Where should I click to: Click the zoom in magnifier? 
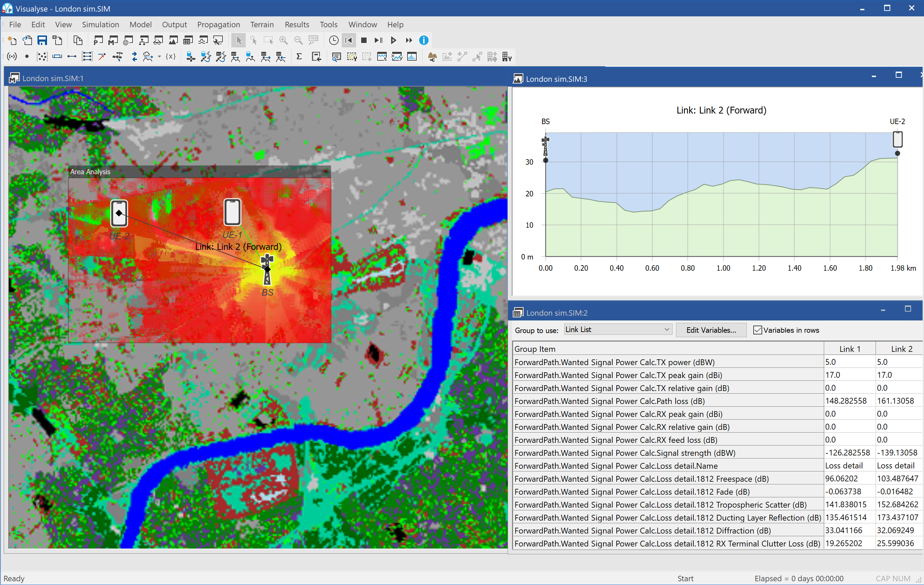[x=283, y=40]
